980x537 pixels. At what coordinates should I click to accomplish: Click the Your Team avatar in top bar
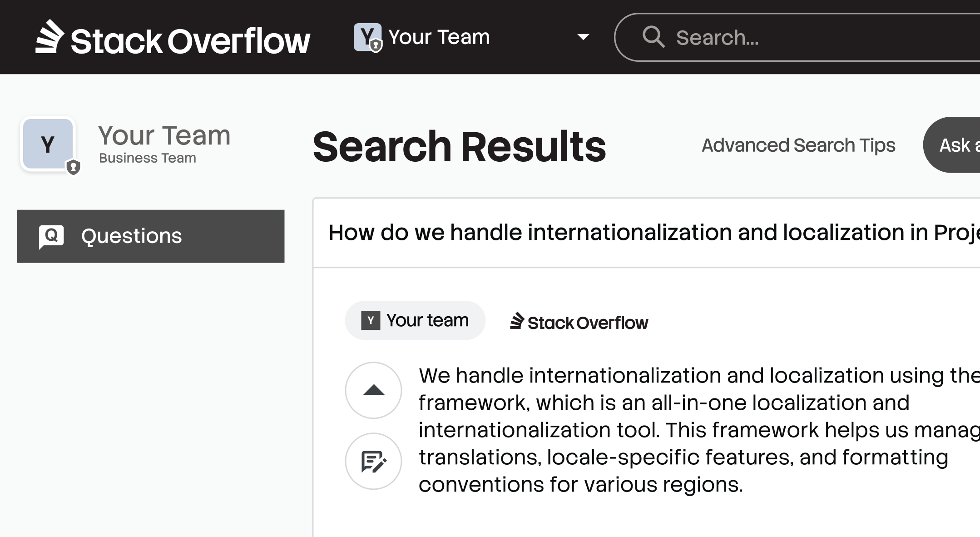[367, 37]
